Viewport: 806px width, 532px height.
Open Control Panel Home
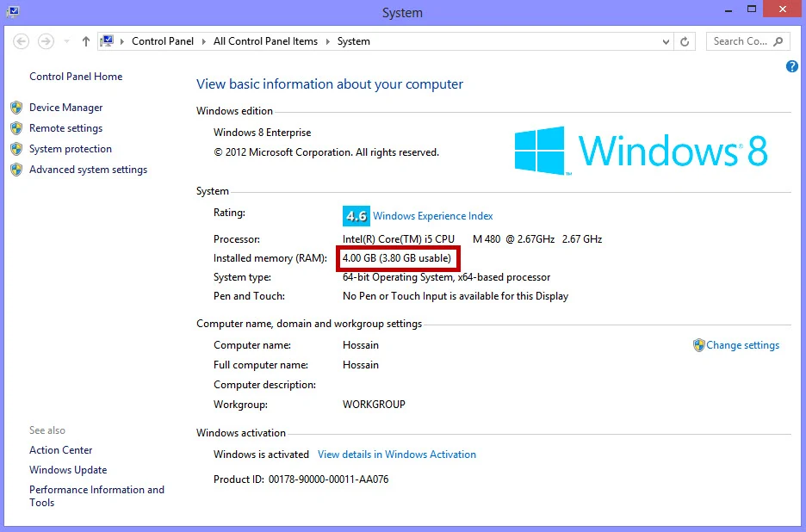pos(76,77)
